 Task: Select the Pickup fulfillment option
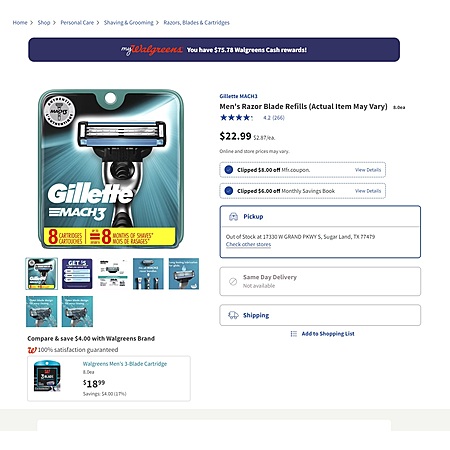point(320,232)
